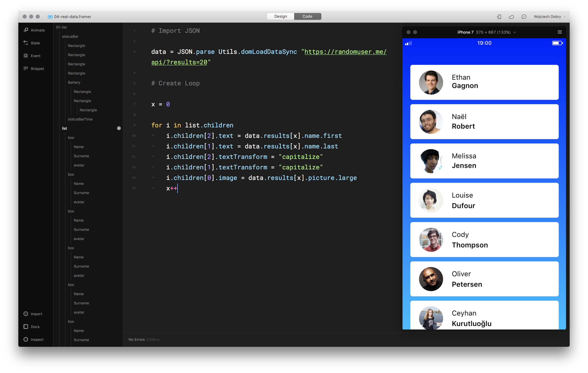The width and height of the screenshot is (588, 373).
Task: Open the preview hamburger menu
Action: tap(559, 32)
